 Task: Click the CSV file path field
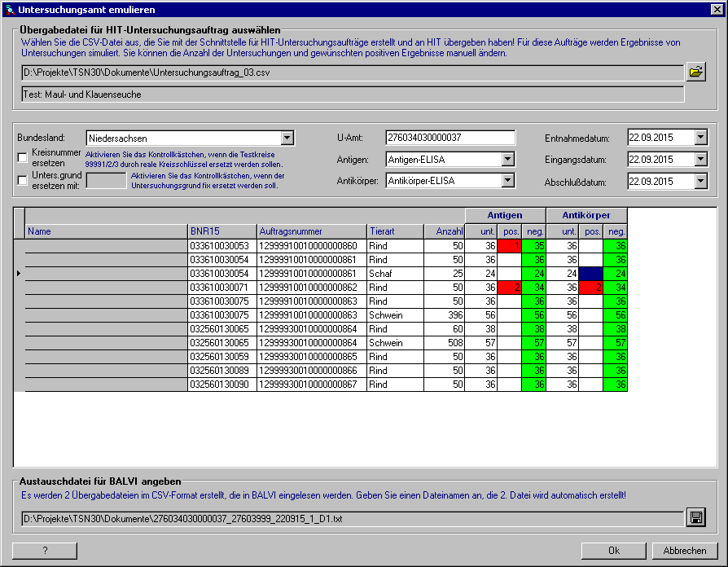click(353, 73)
